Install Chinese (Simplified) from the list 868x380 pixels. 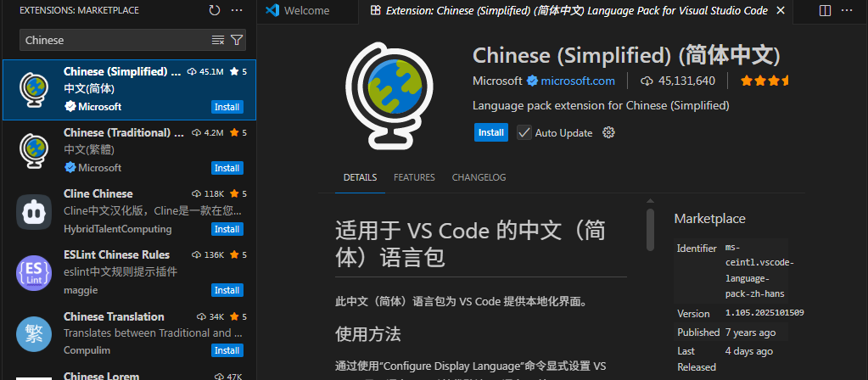tap(227, 108)
